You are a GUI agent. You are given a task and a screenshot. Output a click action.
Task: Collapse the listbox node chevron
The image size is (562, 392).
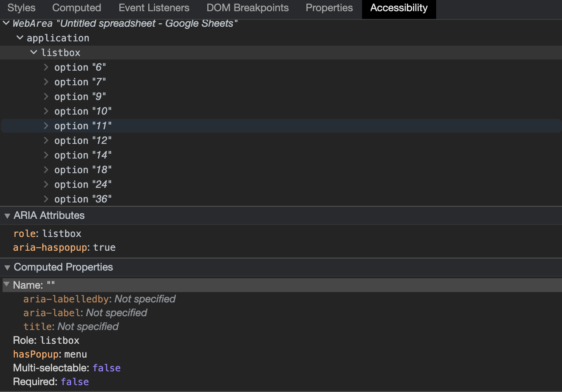pyautogui.click(x=34, y=53)
